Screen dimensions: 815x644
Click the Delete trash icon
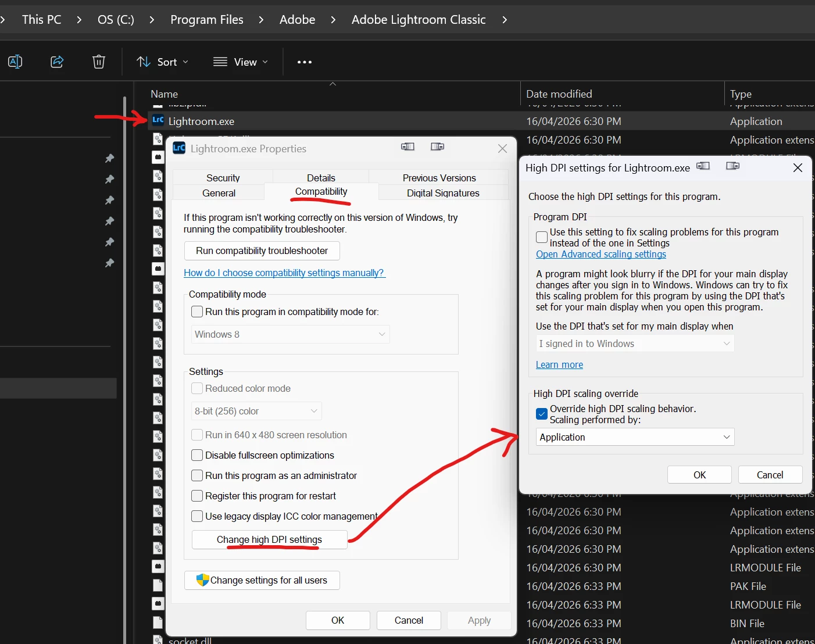(99, 62)
